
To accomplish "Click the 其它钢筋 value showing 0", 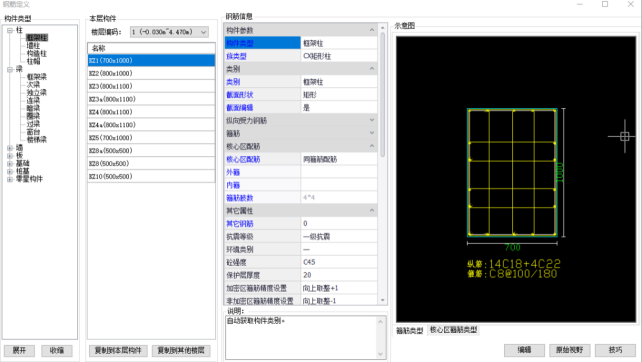I will (x=339, y=224).
